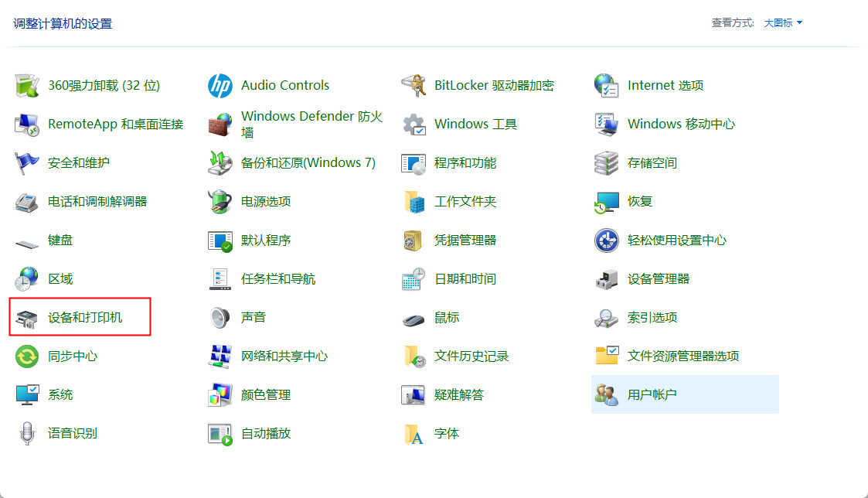Open the 360强力卸载 icon
This screenshot has height=498, width=868.
[x=26, y=85]
